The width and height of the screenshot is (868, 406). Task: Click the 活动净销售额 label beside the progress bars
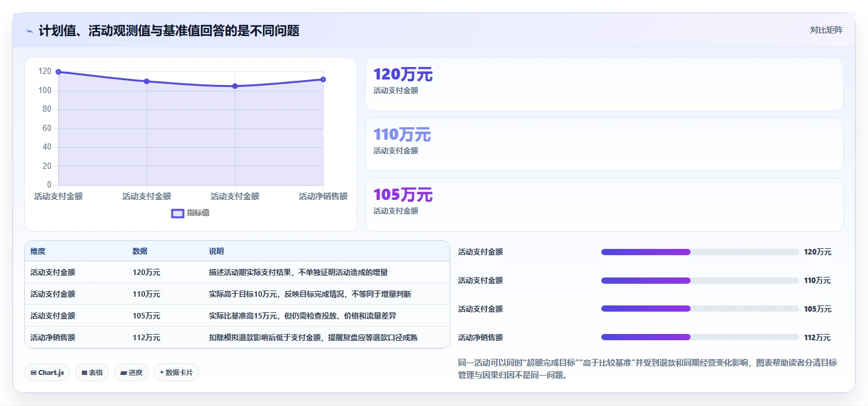480,338
